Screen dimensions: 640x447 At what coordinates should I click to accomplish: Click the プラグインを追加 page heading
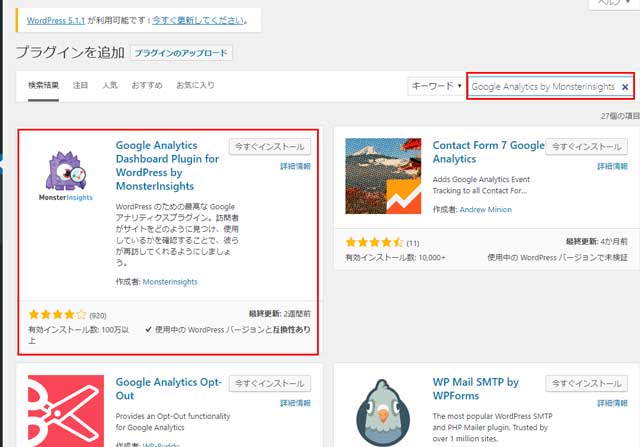click(70, 52)
